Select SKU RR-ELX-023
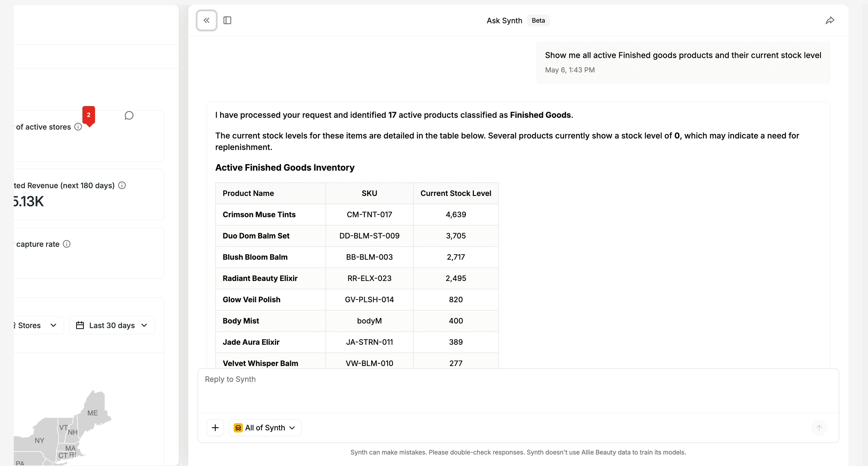Viewport: 868px width, 466px height. click(x=369, y=278)
